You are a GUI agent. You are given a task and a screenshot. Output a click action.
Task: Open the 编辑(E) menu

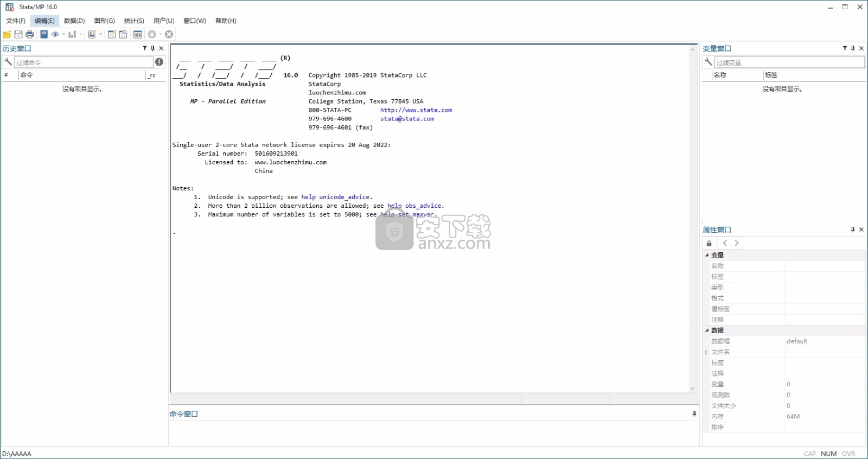click(44, 21)
